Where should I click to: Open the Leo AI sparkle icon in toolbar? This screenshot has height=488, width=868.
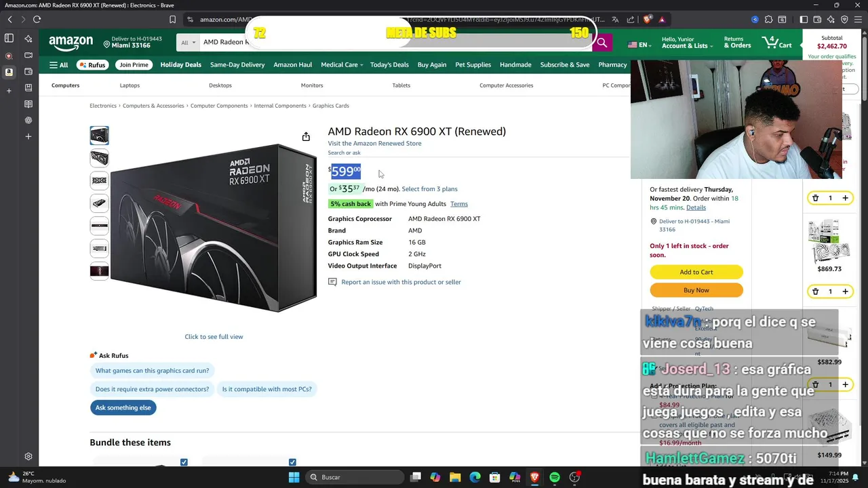point(831,20)
